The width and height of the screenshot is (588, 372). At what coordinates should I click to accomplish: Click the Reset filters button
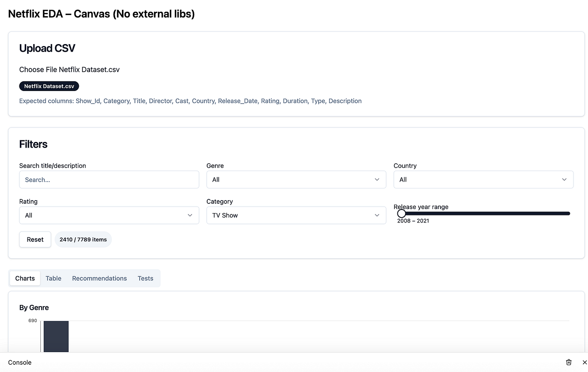35,239
